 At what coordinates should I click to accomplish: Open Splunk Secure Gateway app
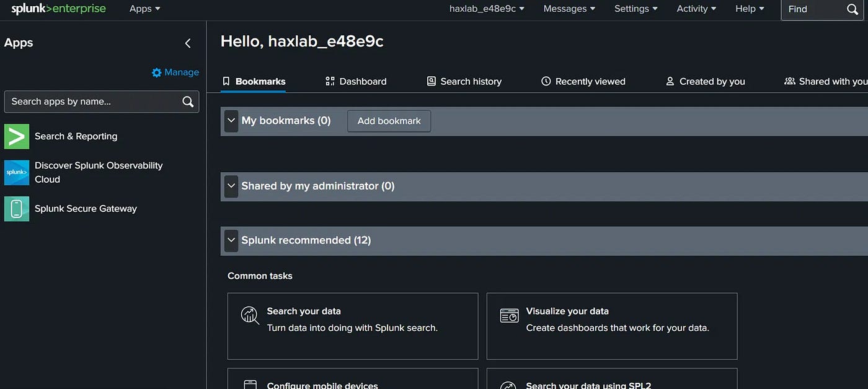(x=86, y=209)
